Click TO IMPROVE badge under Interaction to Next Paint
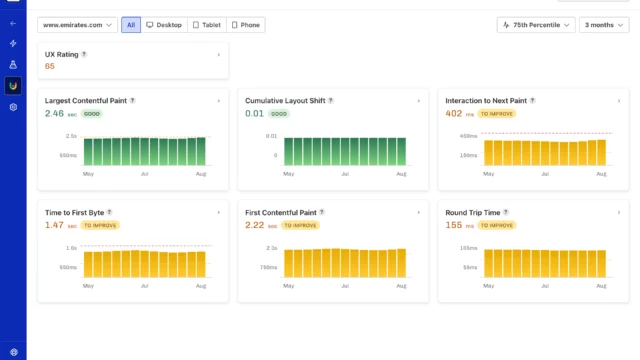Screen dimensions: 640x360 [497, 114]
